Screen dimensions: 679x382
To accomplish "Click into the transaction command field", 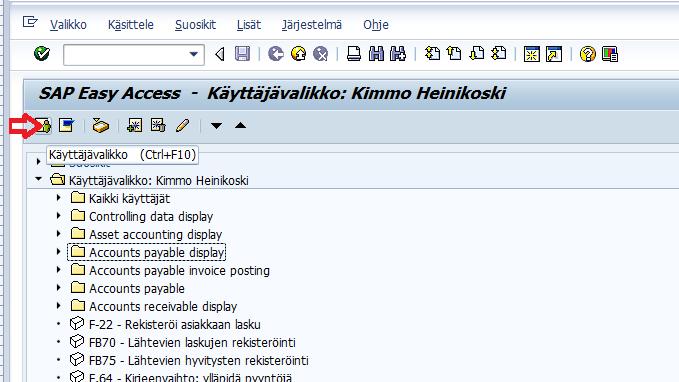I will 126,55.
